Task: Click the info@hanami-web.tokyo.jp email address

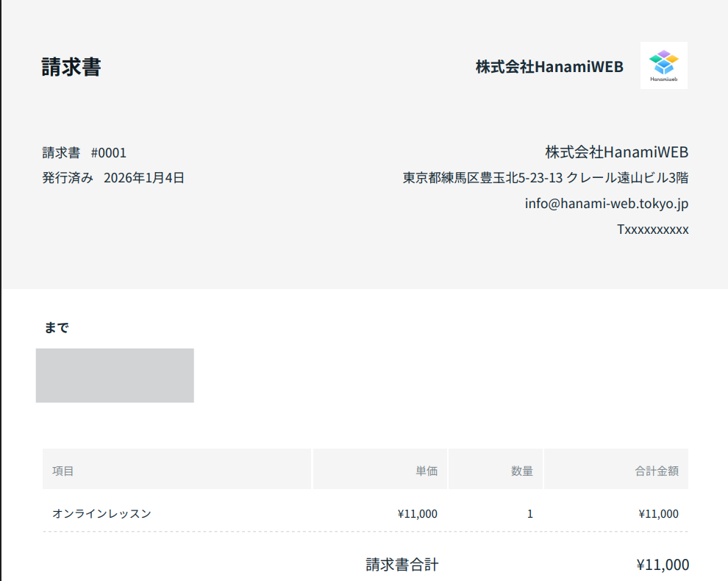Action: pyautogui.click(x=606, y=204)
